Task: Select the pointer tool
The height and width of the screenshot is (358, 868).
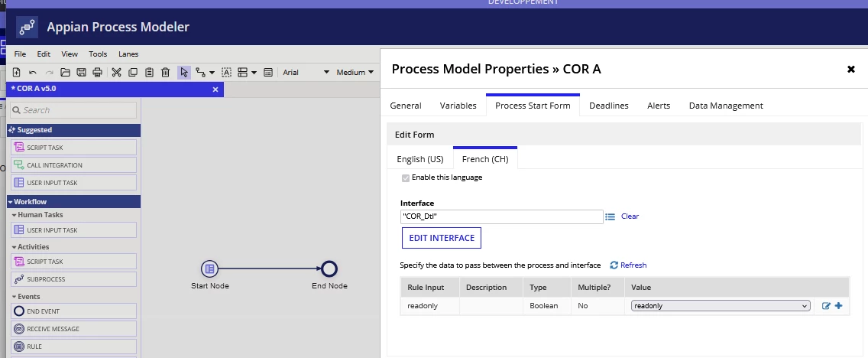Action: coord(184,73)
